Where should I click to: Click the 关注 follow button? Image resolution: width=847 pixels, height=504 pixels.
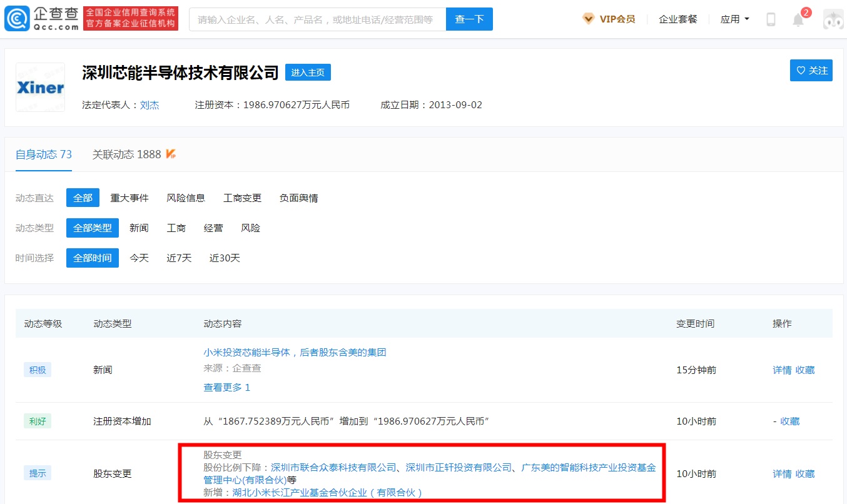(x=811, y=71)
